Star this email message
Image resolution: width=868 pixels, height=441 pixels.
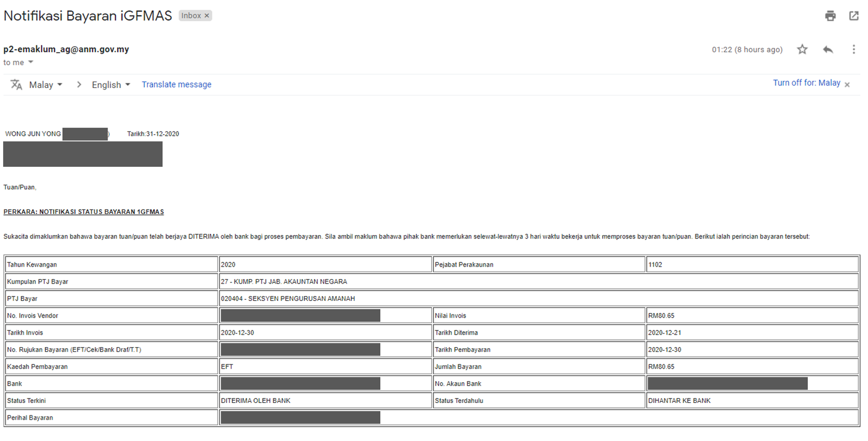click(x=802, y=49)
